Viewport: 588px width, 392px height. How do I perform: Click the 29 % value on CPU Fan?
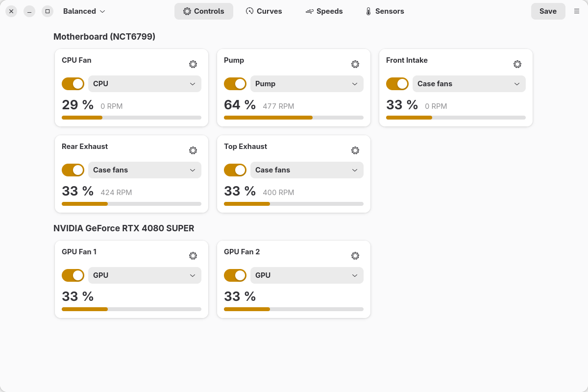[77, 105]
